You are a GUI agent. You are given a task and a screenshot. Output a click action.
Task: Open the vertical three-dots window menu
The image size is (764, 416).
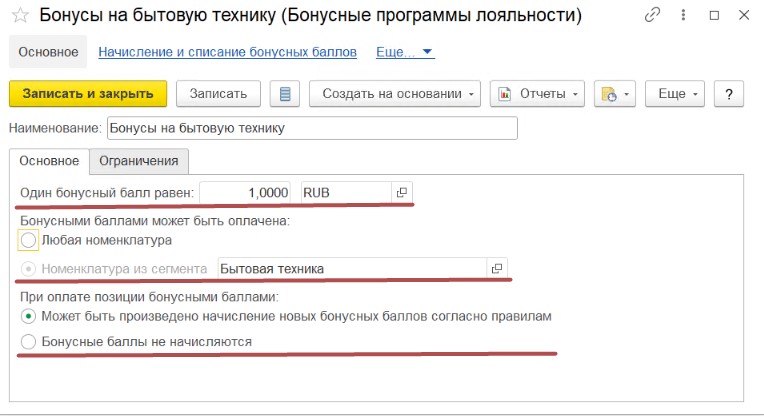coord(683,16)
